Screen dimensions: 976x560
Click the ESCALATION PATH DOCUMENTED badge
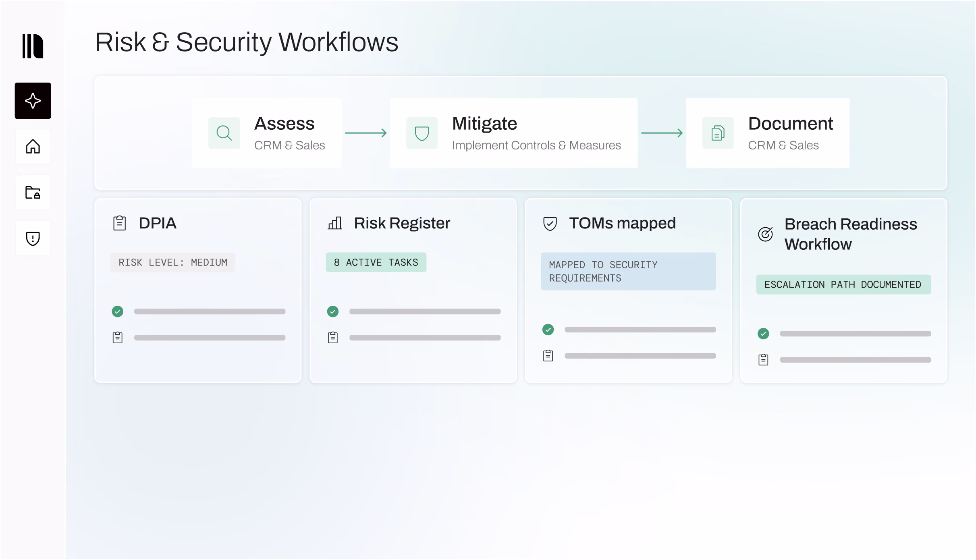click(843, 285)
